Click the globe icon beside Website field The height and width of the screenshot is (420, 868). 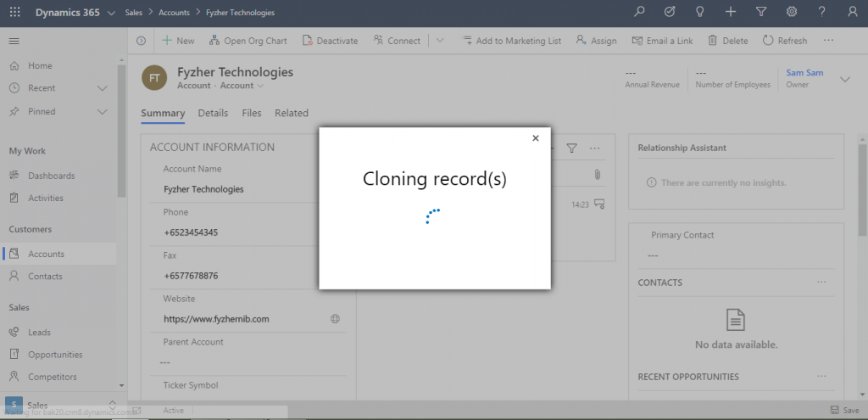tap(335, 319)
